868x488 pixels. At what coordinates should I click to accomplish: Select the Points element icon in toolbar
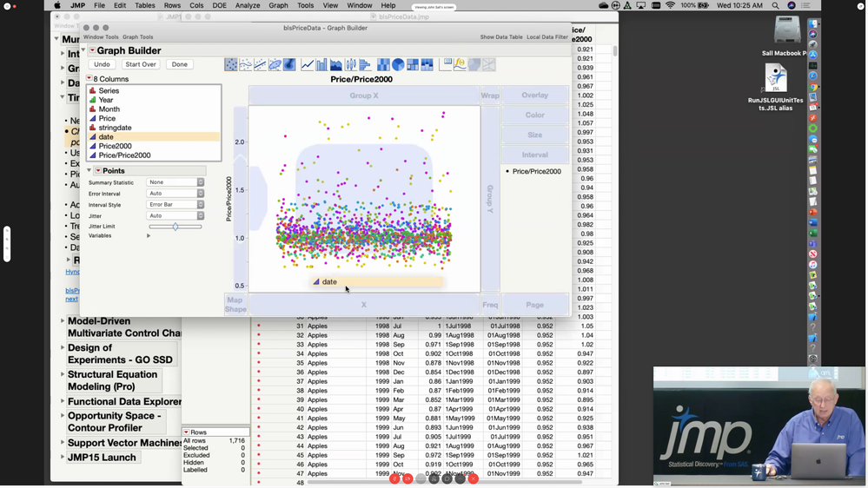point(231,64)
